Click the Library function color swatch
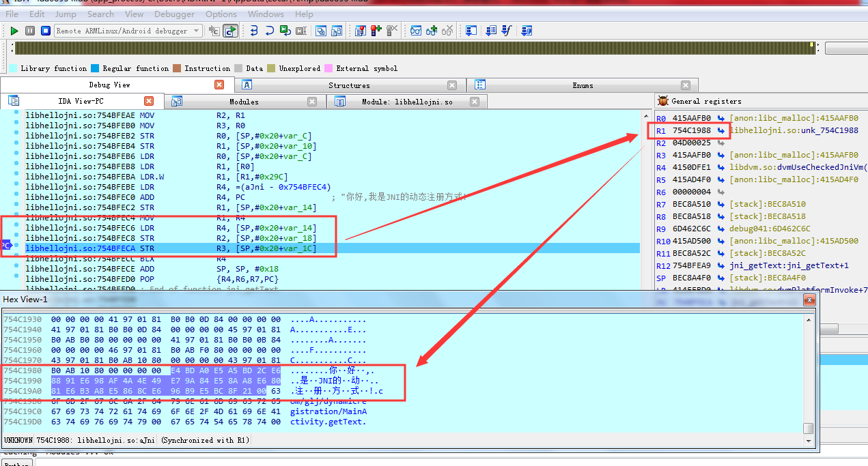Screen dimensions: 868x466 pyautogui.click(x=13, y=68)
